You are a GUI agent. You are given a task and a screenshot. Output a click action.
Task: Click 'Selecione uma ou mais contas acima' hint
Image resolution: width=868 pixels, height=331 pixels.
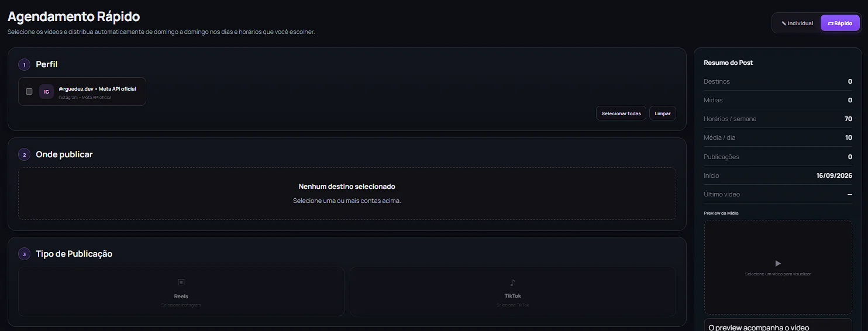(x=347, y=201)
